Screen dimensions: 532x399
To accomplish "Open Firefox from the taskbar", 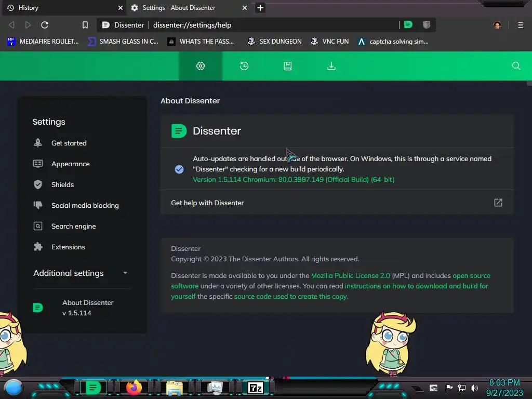I will click(x=134, y=388).
